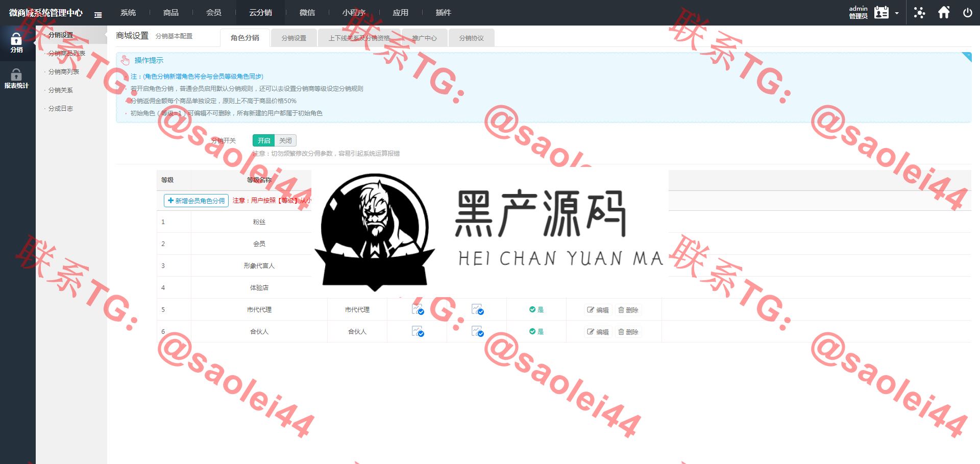This screenshot has width=980, height=464.
Task: Click the 等级名称 column header
Action: (x=259, y=180)
